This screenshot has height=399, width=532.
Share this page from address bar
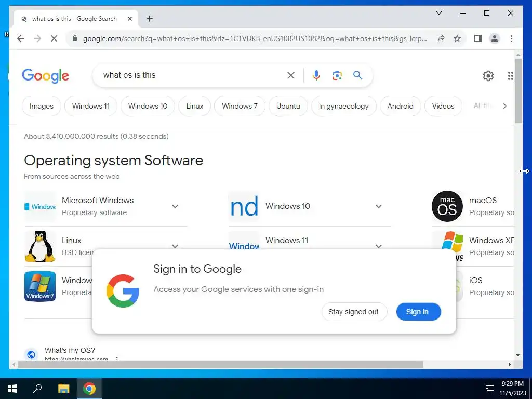(441, 38)
